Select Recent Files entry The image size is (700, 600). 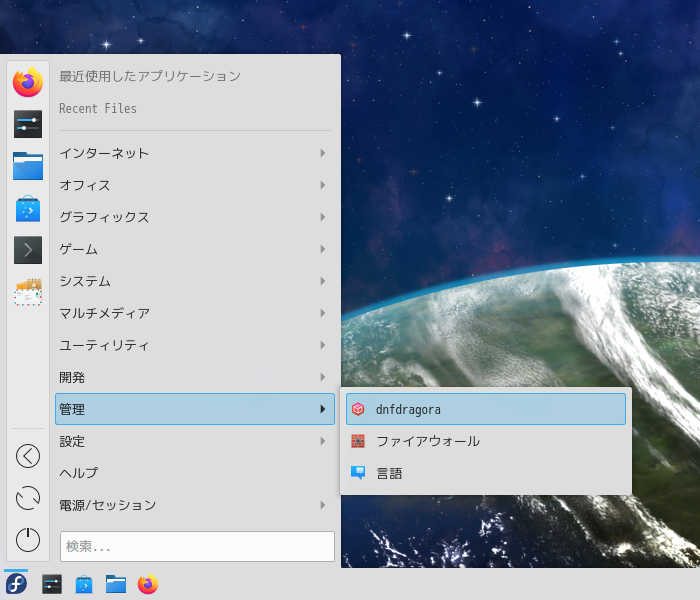tap(98, 108)
